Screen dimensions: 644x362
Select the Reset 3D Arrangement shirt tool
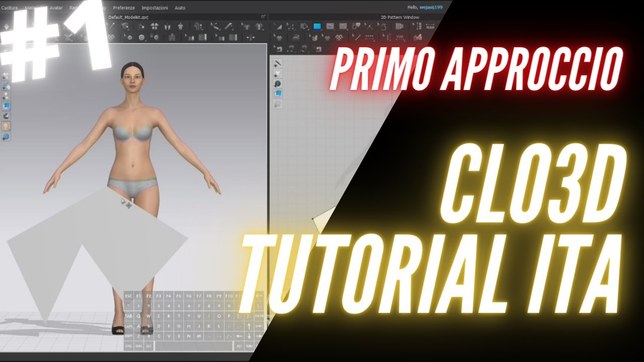[181, 26]
